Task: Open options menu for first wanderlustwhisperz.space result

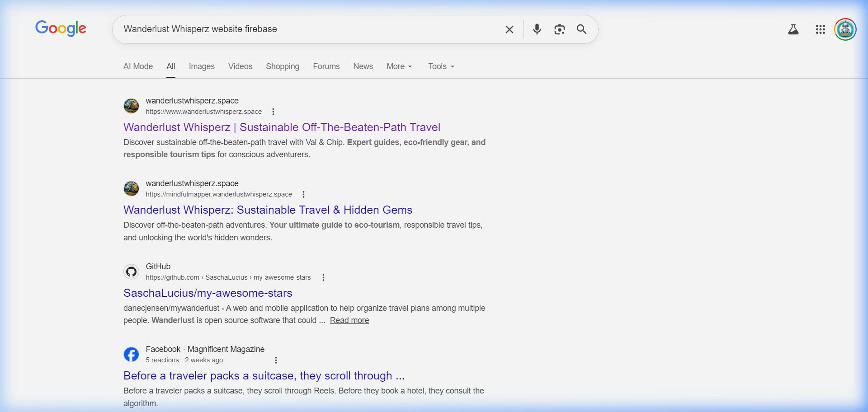Action: [273, 112]
